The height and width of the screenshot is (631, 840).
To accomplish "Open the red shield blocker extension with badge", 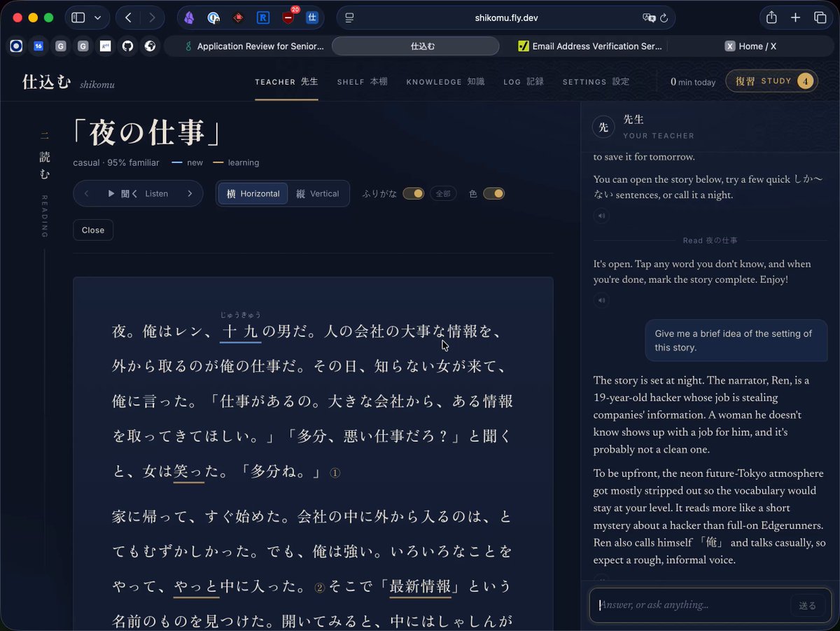I will tap(289, 18).
